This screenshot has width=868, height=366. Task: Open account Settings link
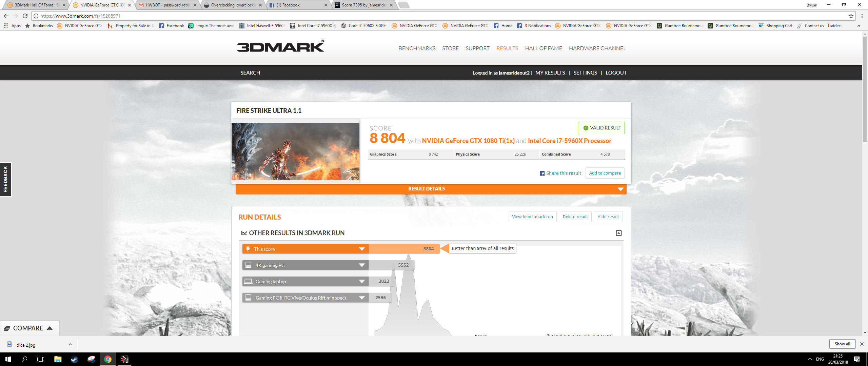coord(585,73)
